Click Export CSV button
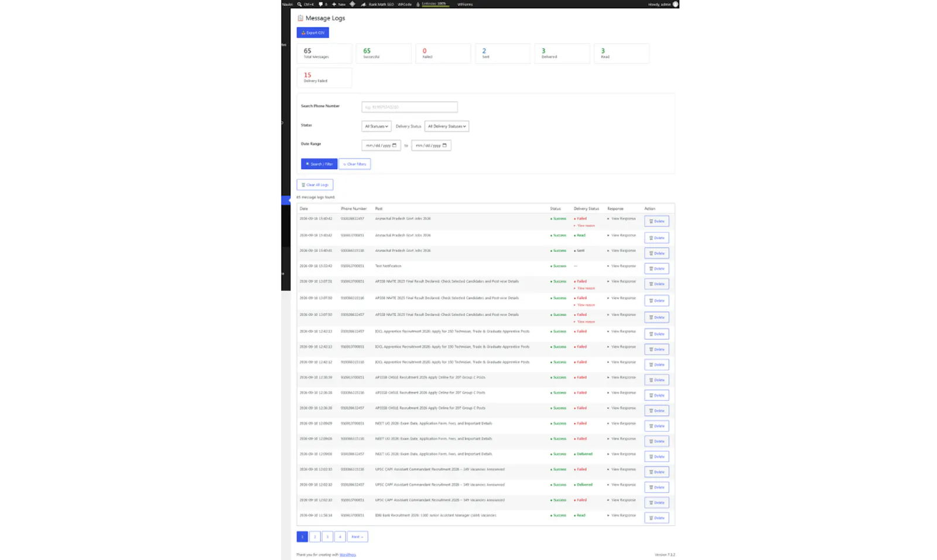The image size is (937, 560). point(313,33)
